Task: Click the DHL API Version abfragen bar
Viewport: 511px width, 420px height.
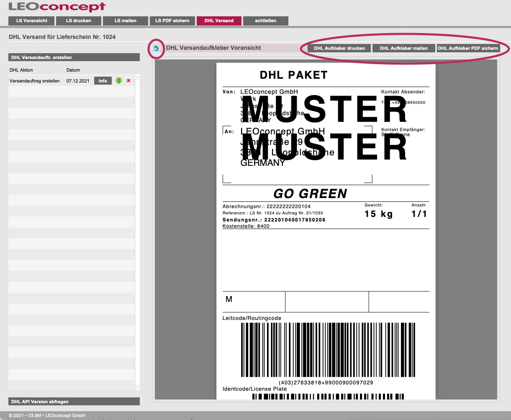Action: pos(74,402)
